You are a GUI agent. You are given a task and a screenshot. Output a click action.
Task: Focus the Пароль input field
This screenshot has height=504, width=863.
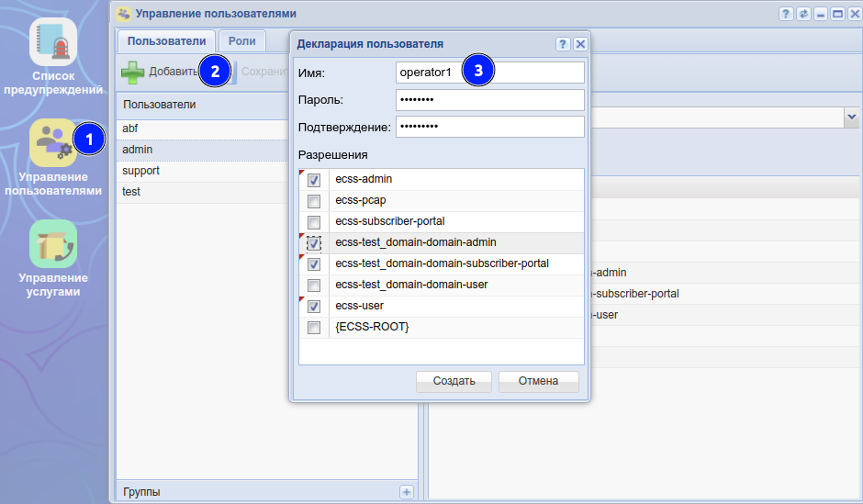[x=490, y=99]
